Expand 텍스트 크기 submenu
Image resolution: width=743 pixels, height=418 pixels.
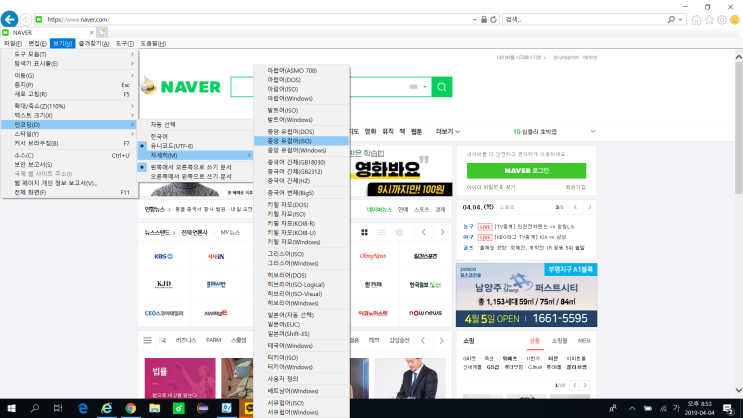pyautogui.click(x=70, y=115)
